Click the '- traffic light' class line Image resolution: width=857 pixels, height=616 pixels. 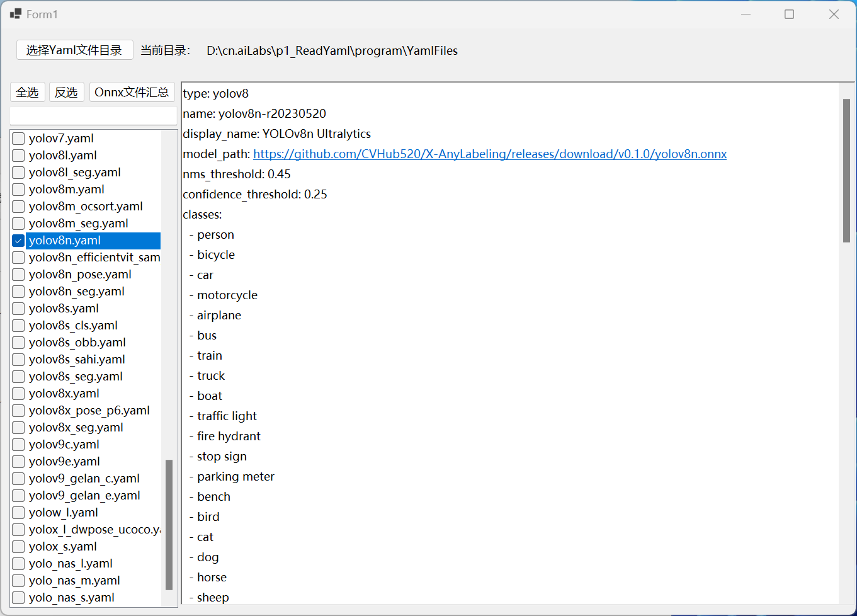tap(223, 416)
